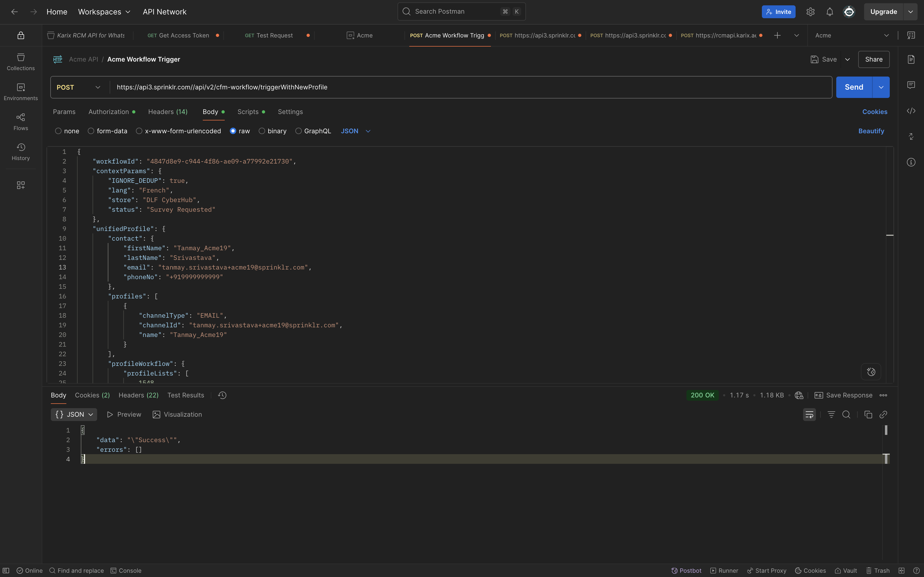Viewport: 924px width, 577px height.
Task: Select the binary body type
Action: [262, 131]
